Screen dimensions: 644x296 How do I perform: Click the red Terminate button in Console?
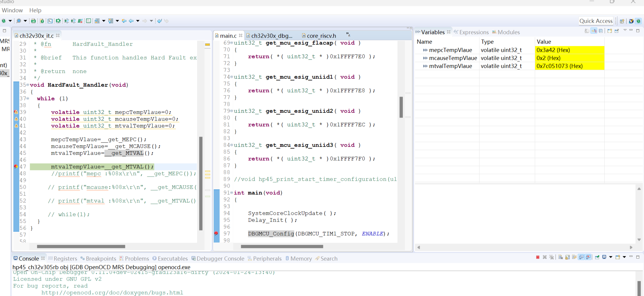tap(538, 257)
